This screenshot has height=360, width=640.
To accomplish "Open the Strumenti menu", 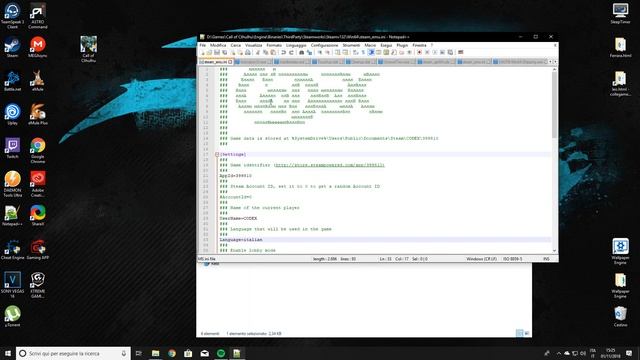I will pos(351,45).
